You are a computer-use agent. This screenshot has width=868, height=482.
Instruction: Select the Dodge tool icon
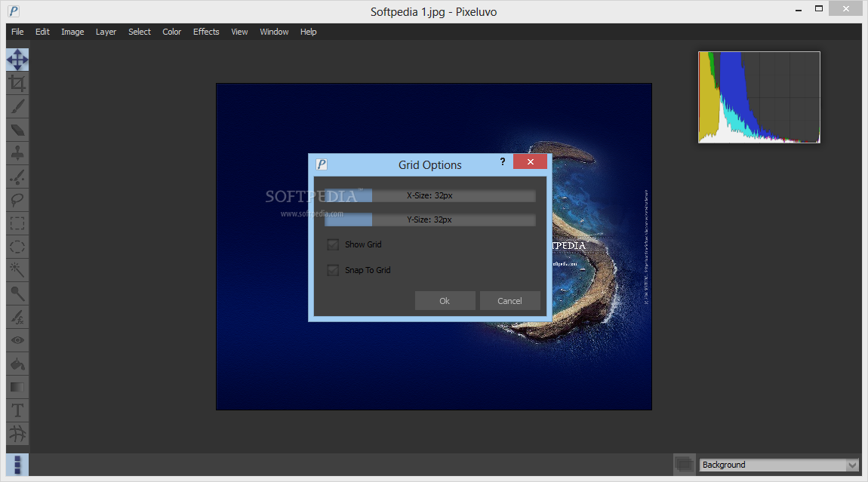[x=17, y=293]
